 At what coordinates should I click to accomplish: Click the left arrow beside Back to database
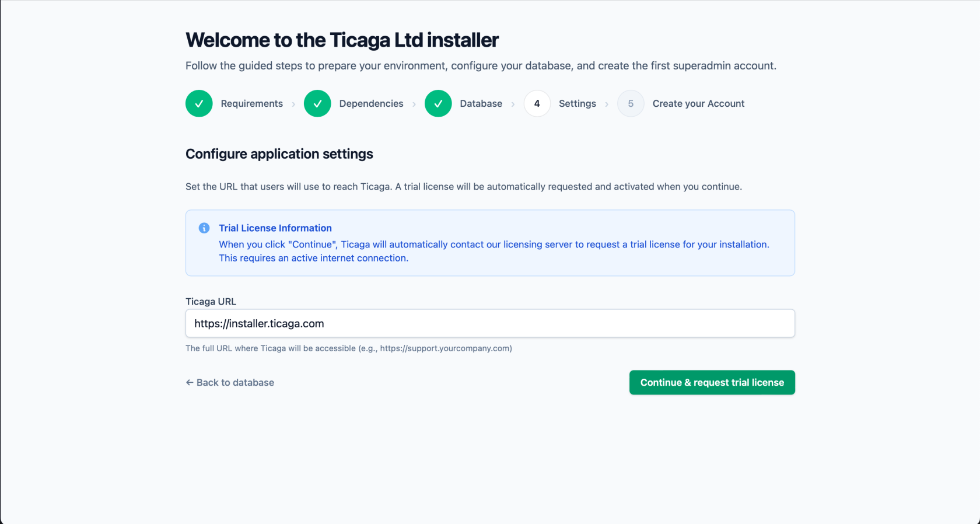(x=190, y=383)
